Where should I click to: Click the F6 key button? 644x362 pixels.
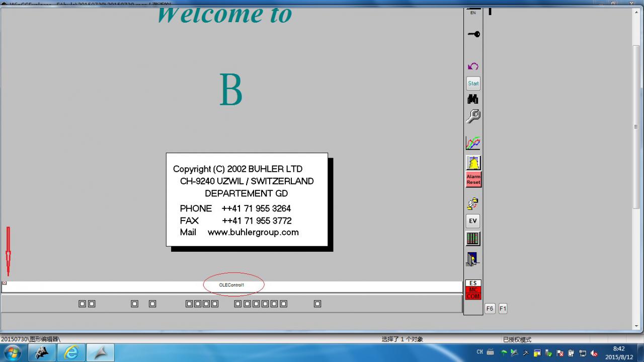(490, 309)
